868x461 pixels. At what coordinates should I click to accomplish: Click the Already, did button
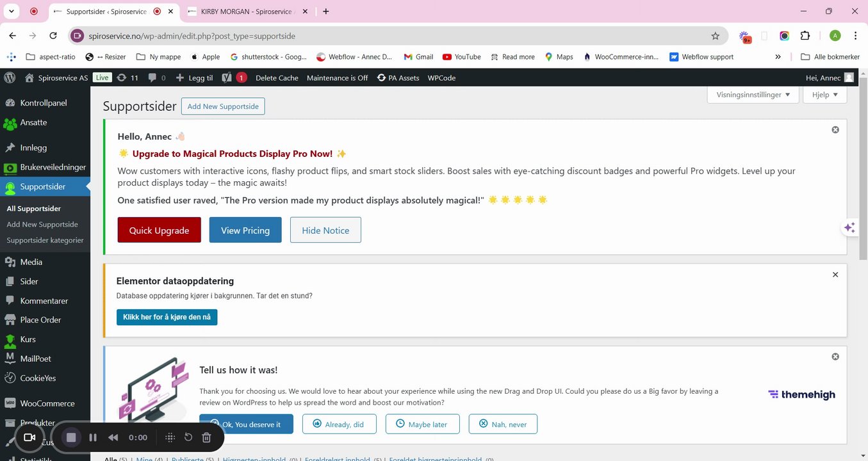pos(340,424)
